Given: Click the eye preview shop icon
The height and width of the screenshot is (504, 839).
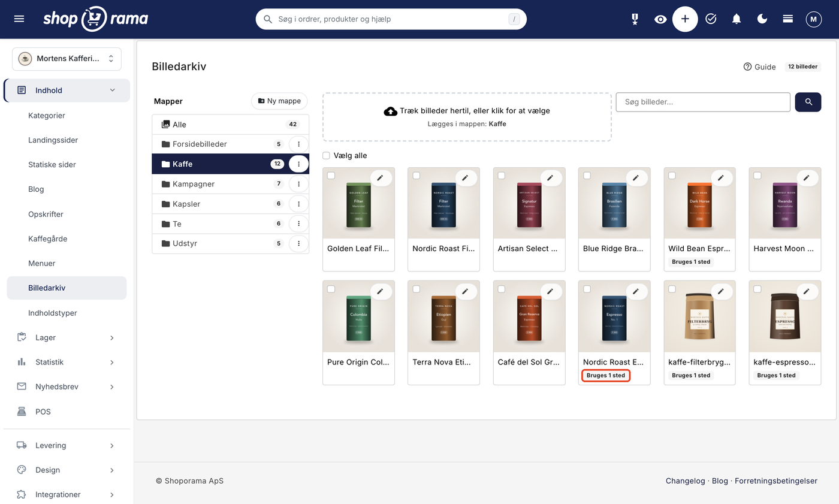Looking at the screenshot, I should [x=660, y=19].
